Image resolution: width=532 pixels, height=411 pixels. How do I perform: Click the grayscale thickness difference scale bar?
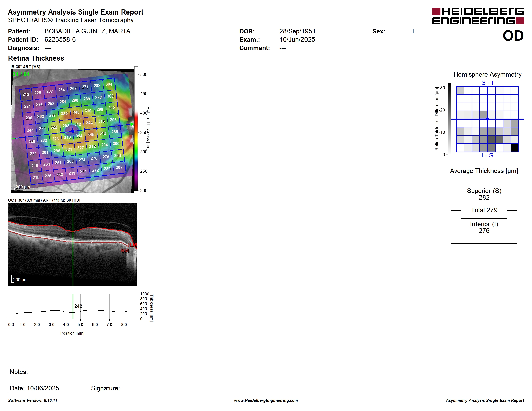pos(449,119)
